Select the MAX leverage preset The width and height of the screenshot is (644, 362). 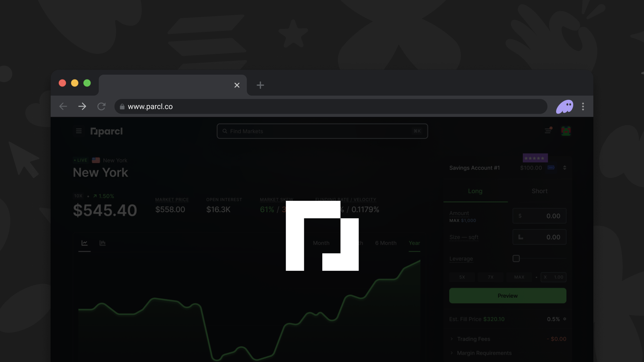tap(519, 277)
